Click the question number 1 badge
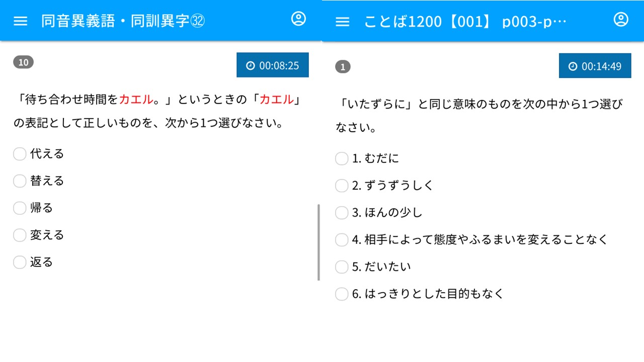 (343, 67)
